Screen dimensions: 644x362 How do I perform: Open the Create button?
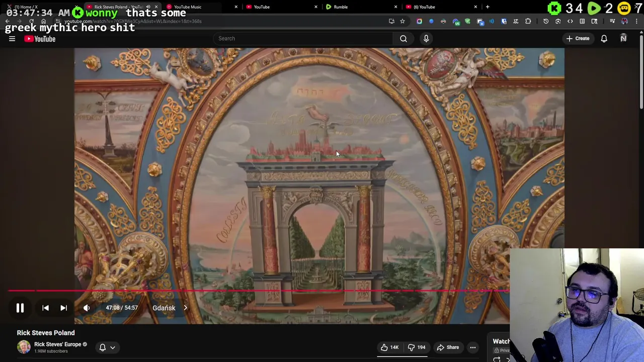(x=578, y=38)
